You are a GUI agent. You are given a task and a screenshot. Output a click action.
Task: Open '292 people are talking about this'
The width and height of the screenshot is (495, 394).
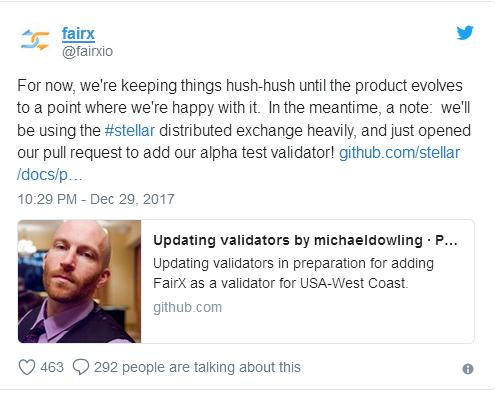(197, 367)
